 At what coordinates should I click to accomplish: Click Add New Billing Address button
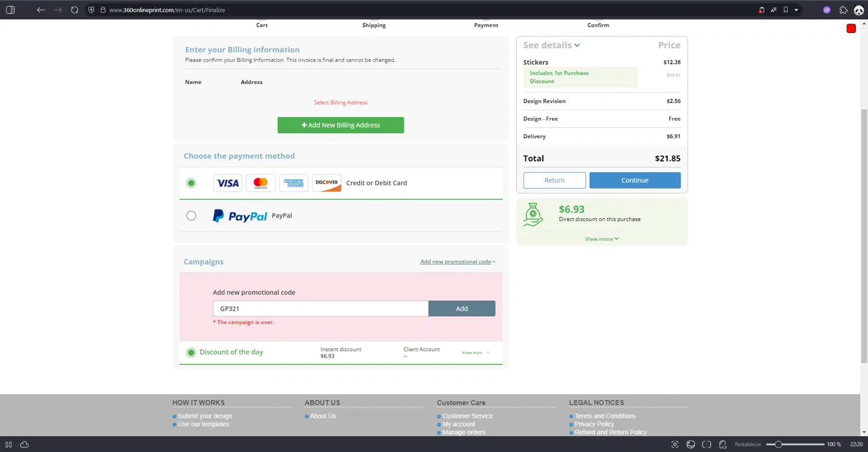click(x=341, y=125)
